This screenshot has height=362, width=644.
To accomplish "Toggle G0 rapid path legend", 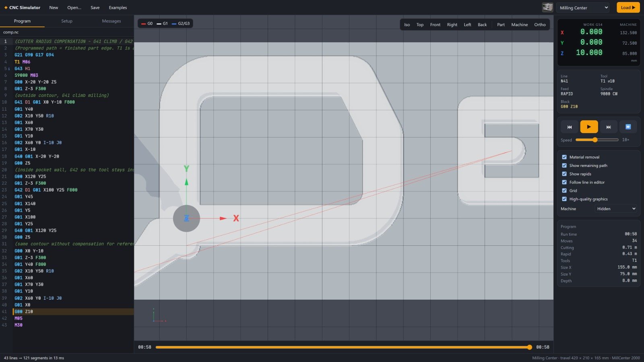I will click(x=147, y=24).
